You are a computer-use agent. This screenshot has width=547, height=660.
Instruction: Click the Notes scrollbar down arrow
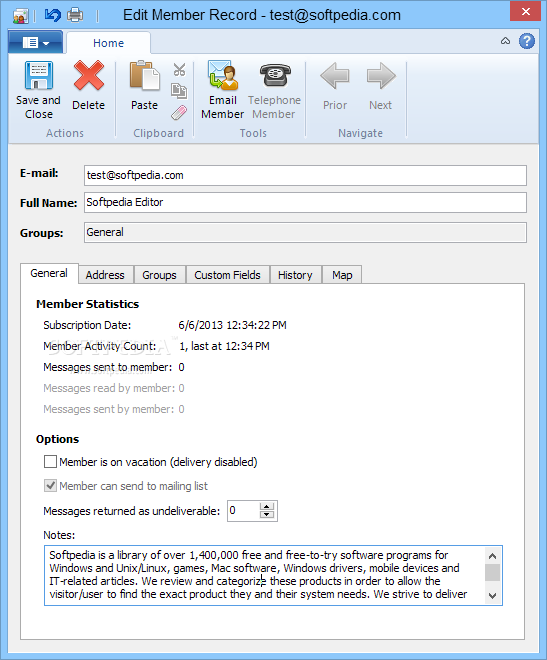tap(493, 596)
